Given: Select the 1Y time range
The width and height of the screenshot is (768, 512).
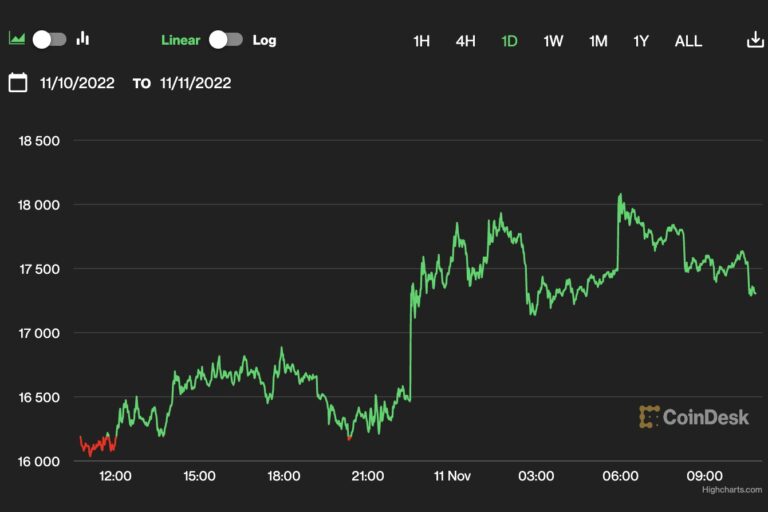Looking at the screenshot, I should coord(641,41).
